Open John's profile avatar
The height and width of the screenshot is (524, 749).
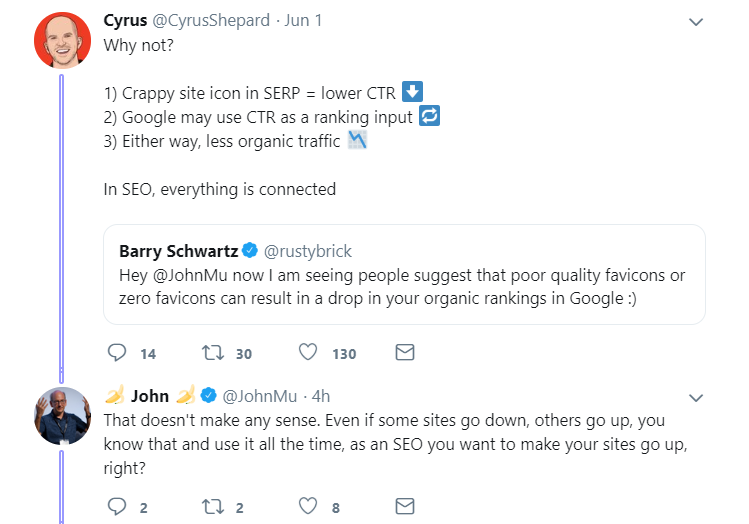pyautogui.click(x=62, y=414)
